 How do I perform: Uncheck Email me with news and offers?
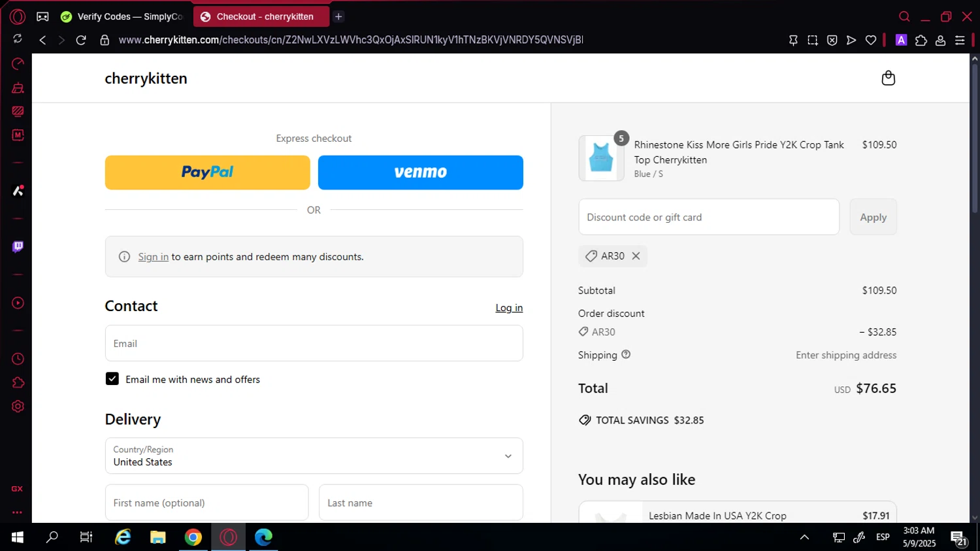[112, 379]
